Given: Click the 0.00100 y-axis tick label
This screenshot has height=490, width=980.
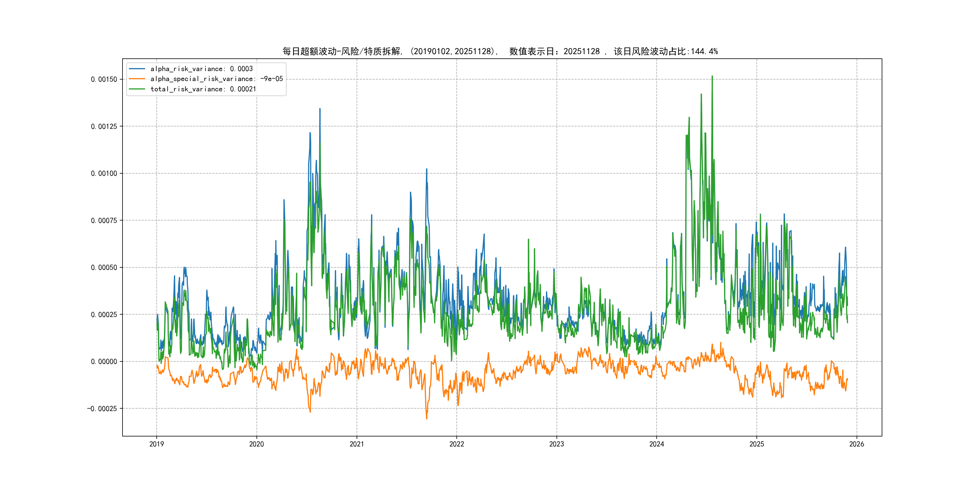Looking at the screenshot, I should 104,174.
